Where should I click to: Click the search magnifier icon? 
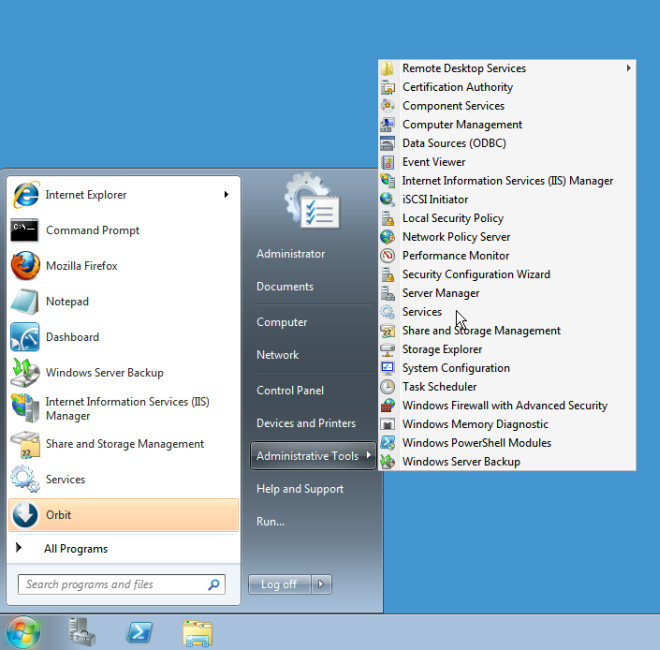coord(214,584)
